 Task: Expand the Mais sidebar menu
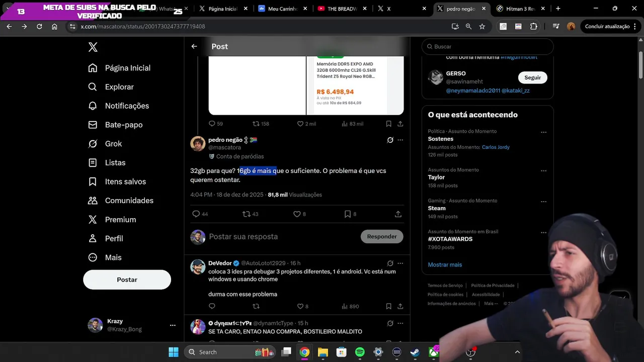(x=105, y=257)
